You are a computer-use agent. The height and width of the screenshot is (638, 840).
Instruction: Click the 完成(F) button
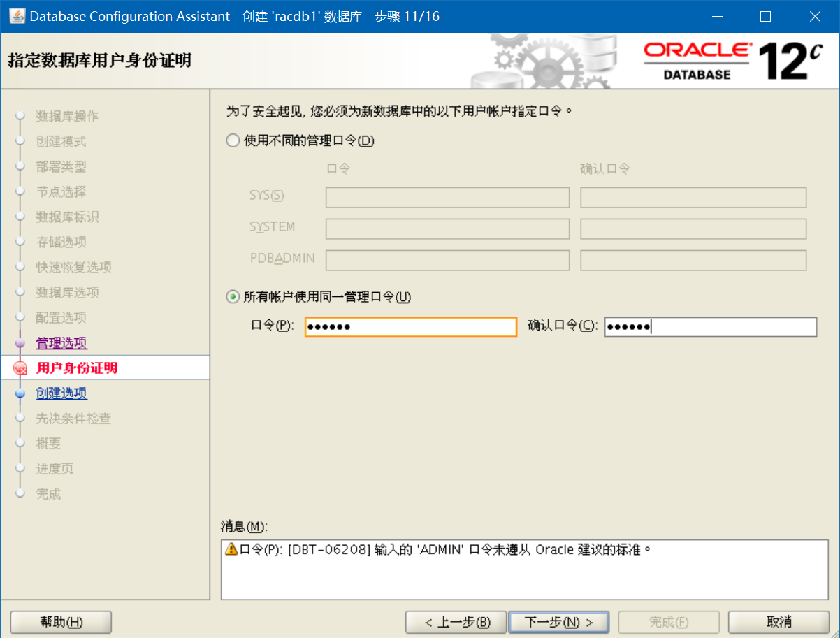pyautogui.click(x=669, y=622)
